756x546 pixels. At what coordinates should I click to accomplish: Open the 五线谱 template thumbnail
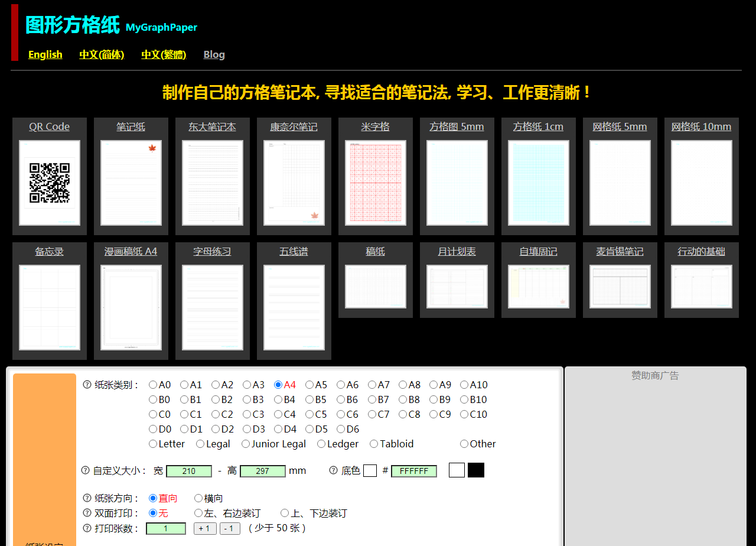click(294, 307)
